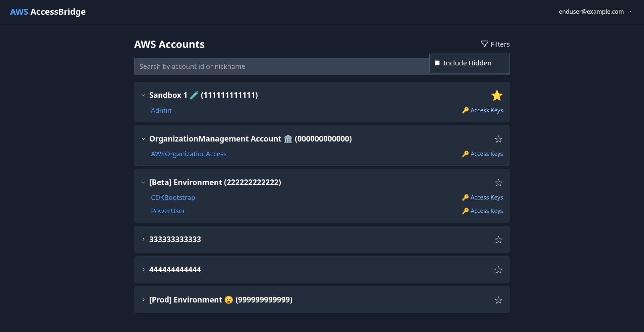Favorite the OrganizationManagement Account star
The width and height of the screenshot is (644, 332).
coord(498,139)
